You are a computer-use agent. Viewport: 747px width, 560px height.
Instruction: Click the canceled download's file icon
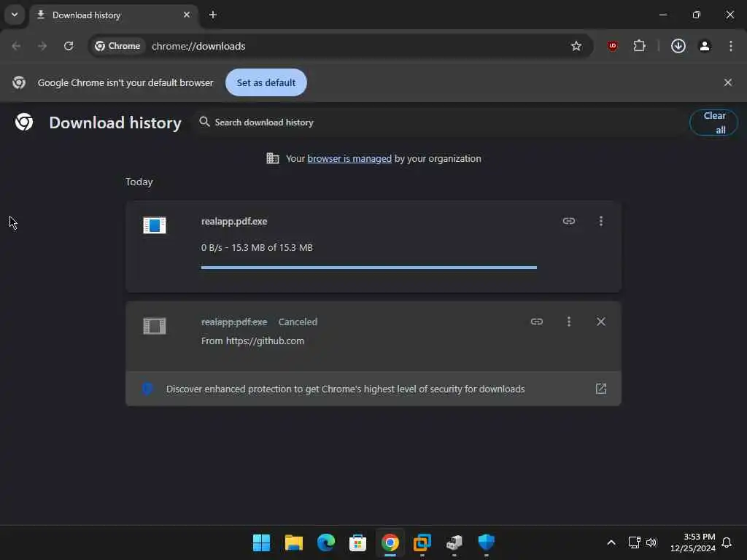click(x=155, y=326)
